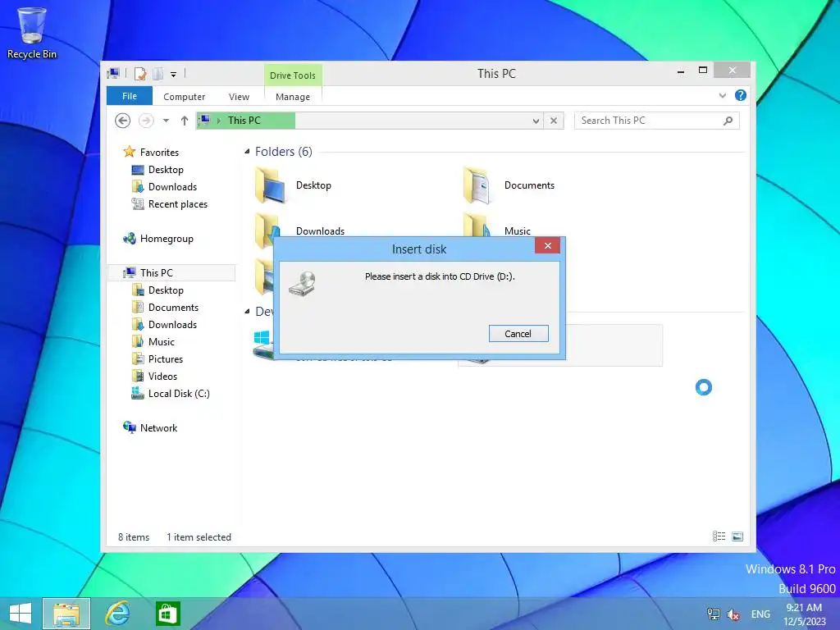Click the Forward arrow navigation button
Image resolution: width=840 pixels, height=630 pixels.
click(146, 121)
